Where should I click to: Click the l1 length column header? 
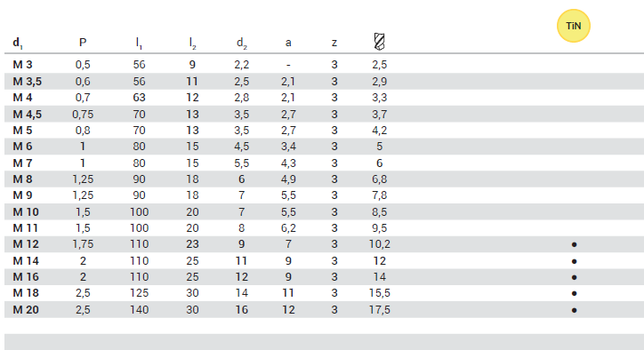[139, 43]
